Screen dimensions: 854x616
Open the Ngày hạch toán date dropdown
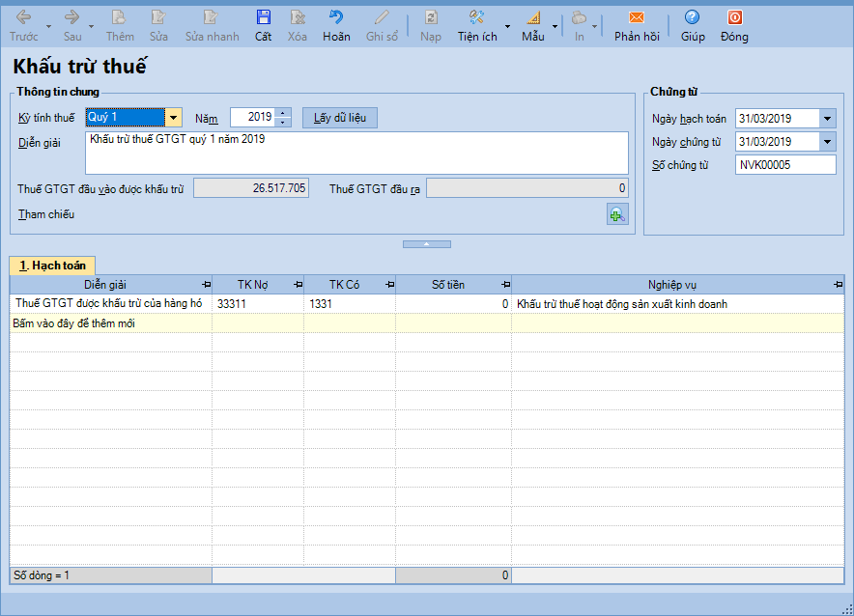[828, 119]
